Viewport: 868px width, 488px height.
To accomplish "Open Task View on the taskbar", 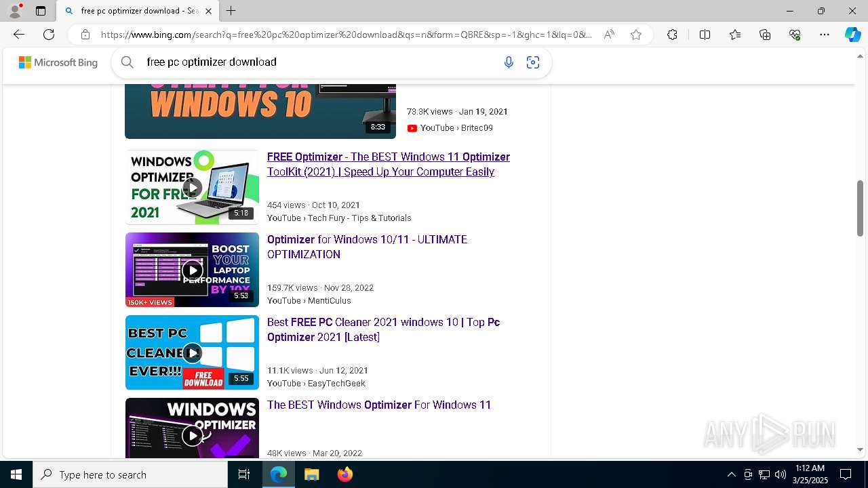I will [x=244, y=474].
